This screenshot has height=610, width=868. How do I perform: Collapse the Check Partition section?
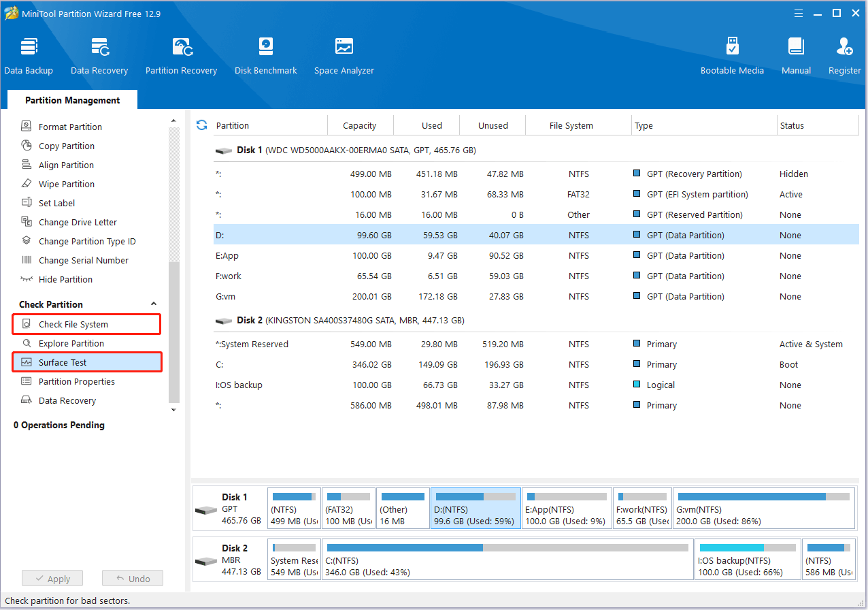coord(154,304)
